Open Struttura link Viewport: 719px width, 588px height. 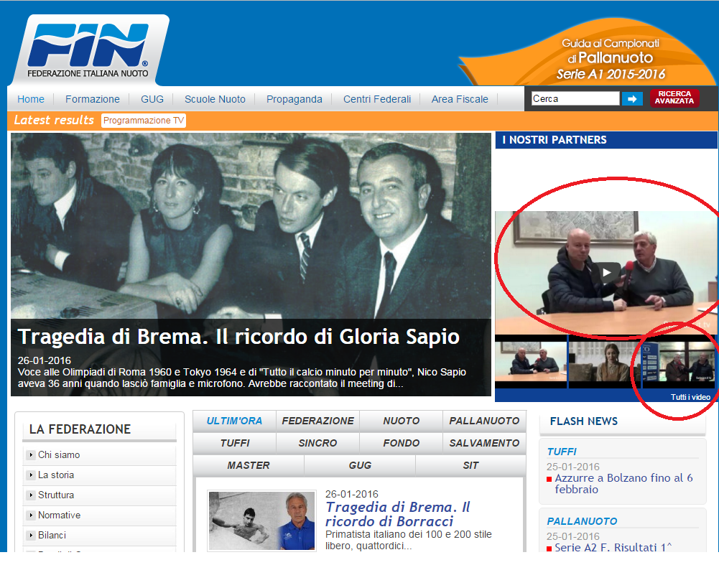pyautogui.click(x=56, y=495)
